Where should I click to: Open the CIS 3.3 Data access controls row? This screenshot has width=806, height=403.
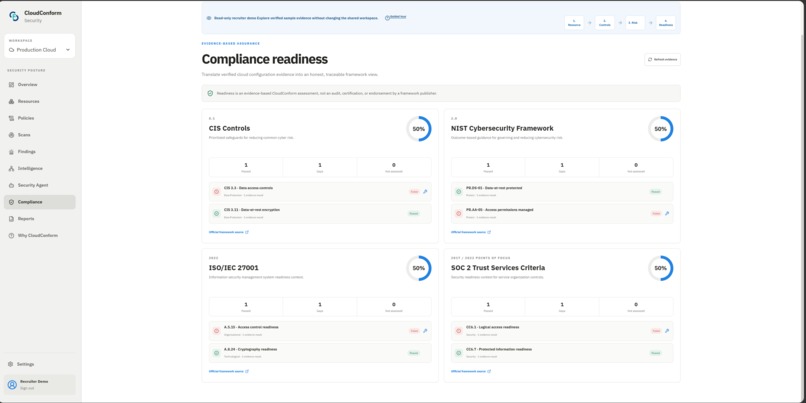click(320, 191)
